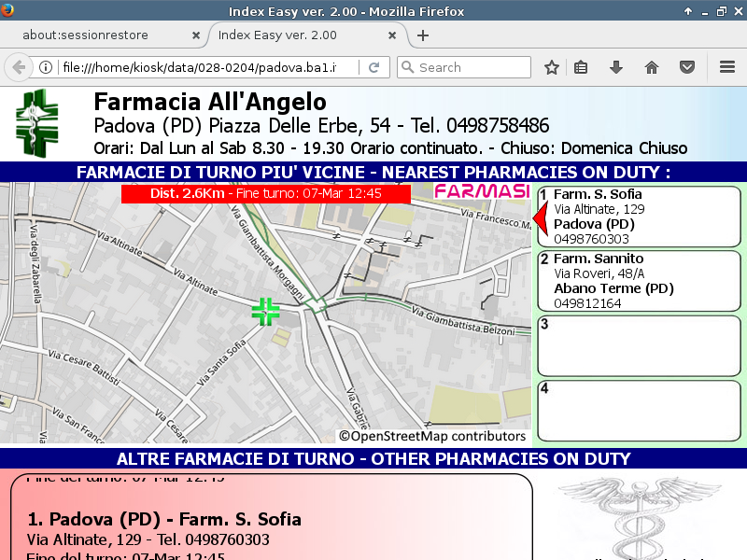Show bookmarks list icon in toolbar
747x560 pixels.
(581, 67)
